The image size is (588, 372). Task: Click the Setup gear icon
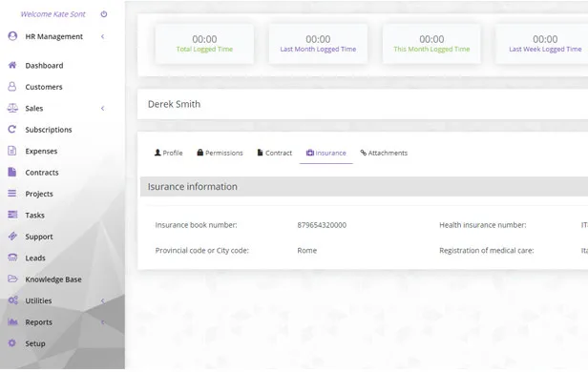[x=12, y=343]
